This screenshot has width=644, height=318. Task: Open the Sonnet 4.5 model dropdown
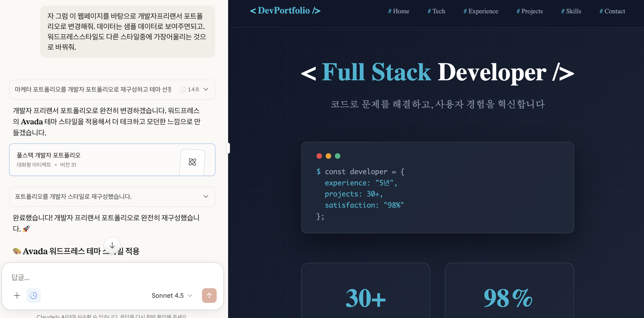click(x=172, y=295)
